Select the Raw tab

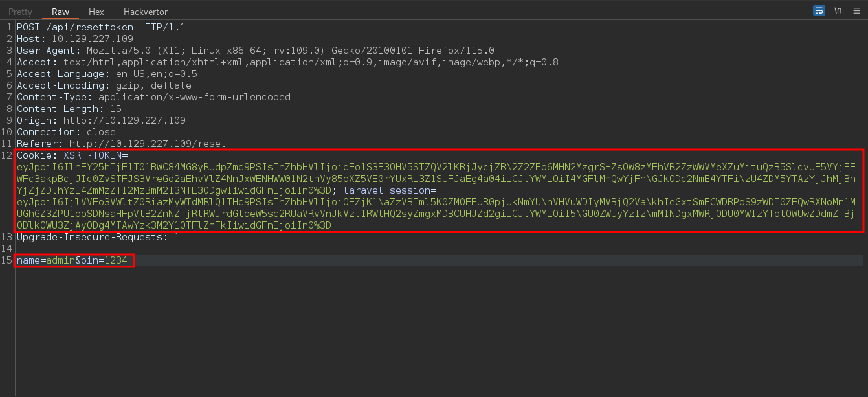coord(60,12)
